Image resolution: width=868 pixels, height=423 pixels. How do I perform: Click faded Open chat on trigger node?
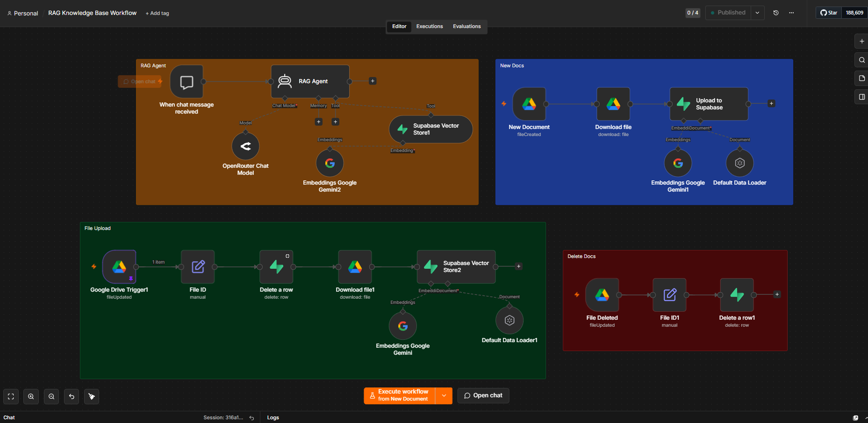point(140,82)
